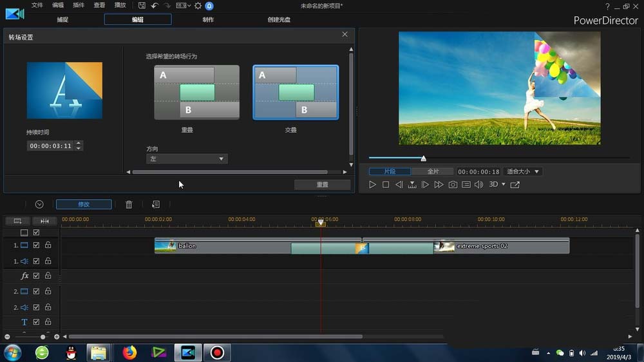Click the play button in preview controls
This screenshot has width=644, height=362.
tap(372, 185)
